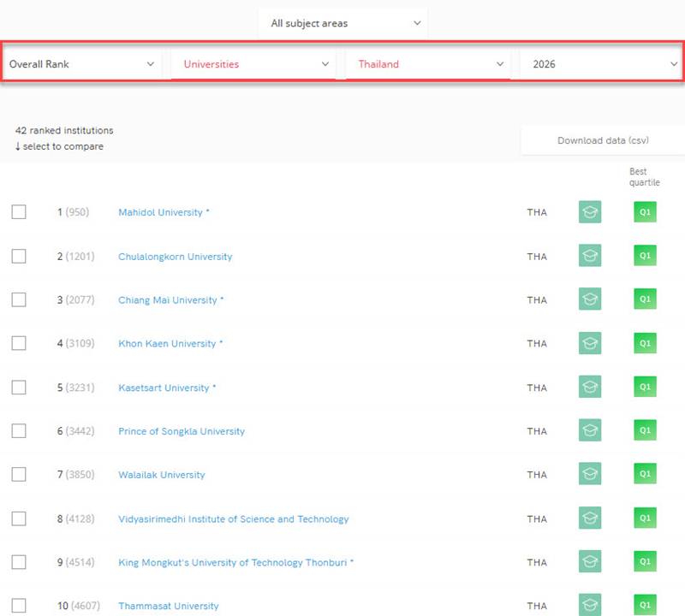Open the Chulalongkorn University link
Image resolution: width=685 pixels, height=616 pixels.
point(175,257)
